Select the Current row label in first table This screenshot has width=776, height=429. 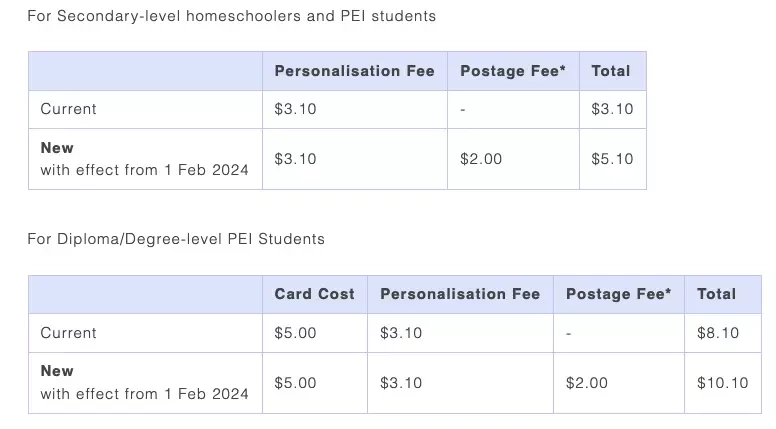[x=68, y=109]
